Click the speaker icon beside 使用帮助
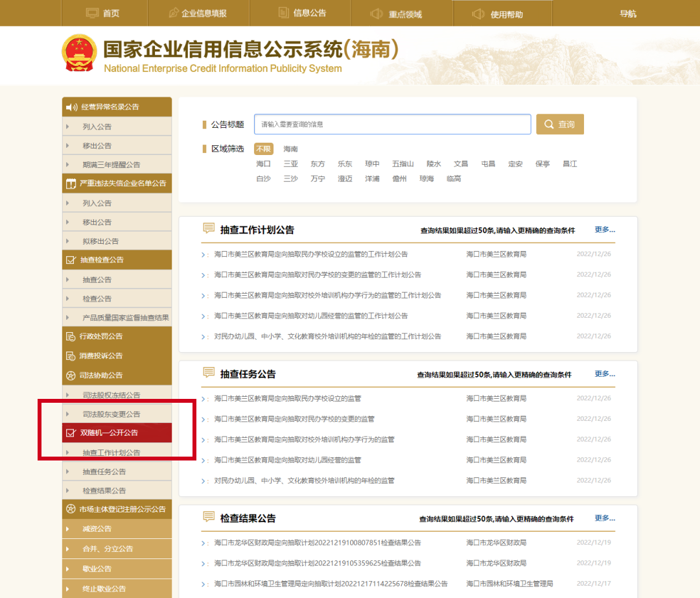This screenshot has width=700, height=598. pos(478,14)
